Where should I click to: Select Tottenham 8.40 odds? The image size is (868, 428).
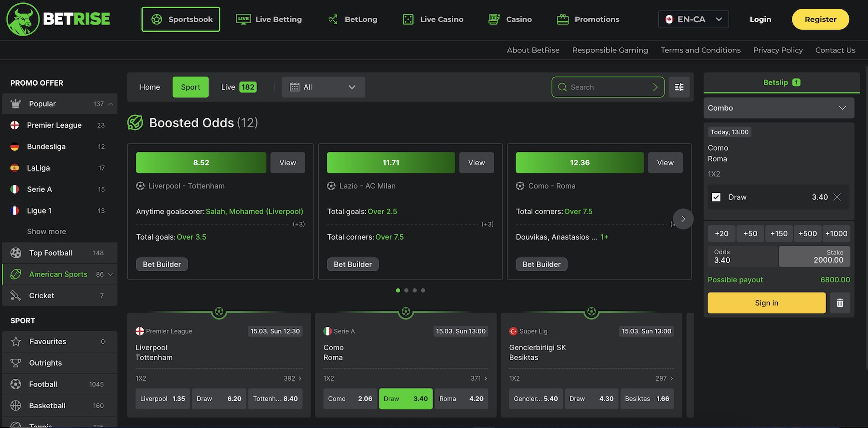point(275,399)
